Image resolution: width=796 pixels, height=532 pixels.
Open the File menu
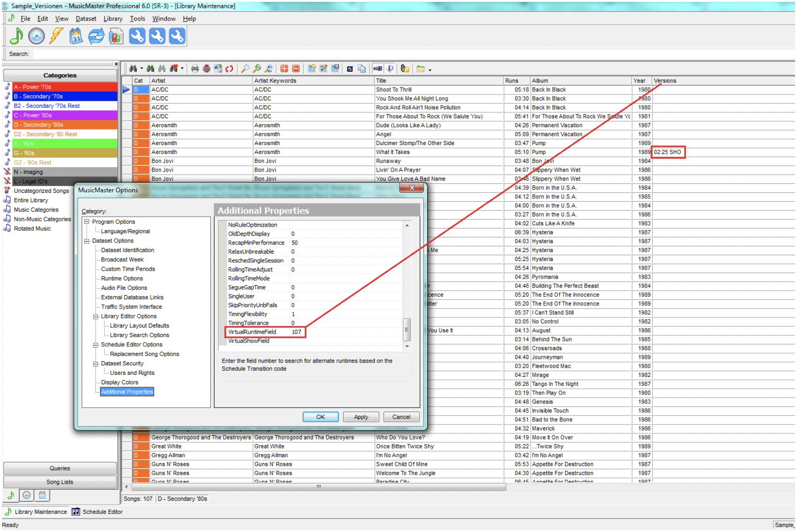tap(25, 19)
